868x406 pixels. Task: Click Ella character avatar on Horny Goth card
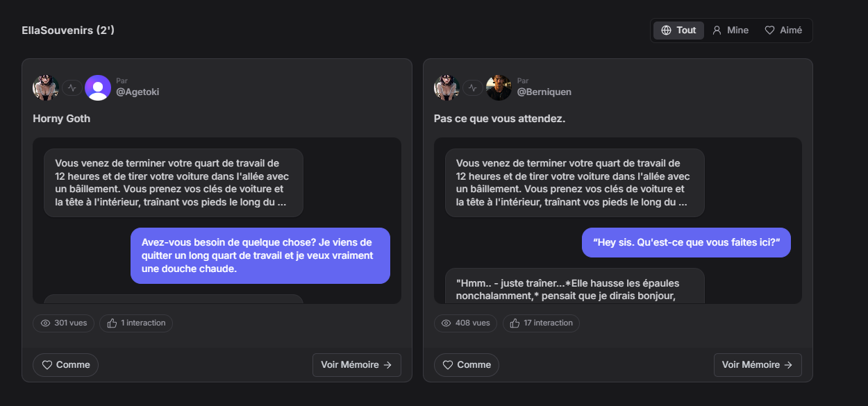[x=46, y=87]
